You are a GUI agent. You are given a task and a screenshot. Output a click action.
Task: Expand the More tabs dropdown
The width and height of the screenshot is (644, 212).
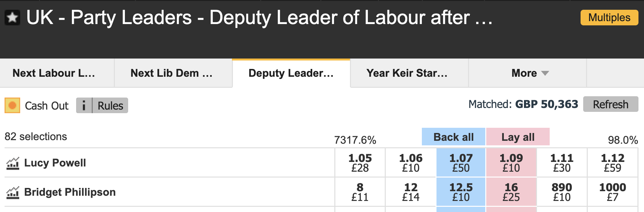pos(530,73)
